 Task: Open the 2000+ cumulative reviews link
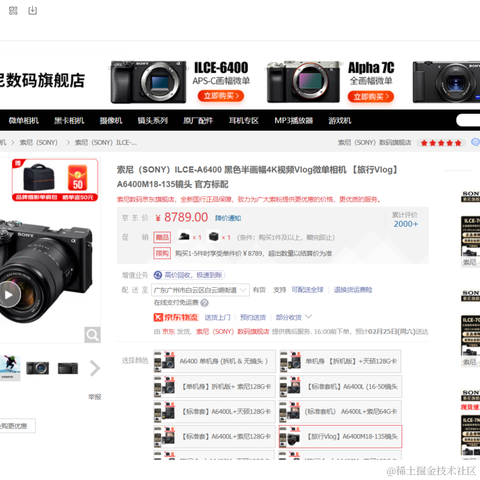pos(405,224)
